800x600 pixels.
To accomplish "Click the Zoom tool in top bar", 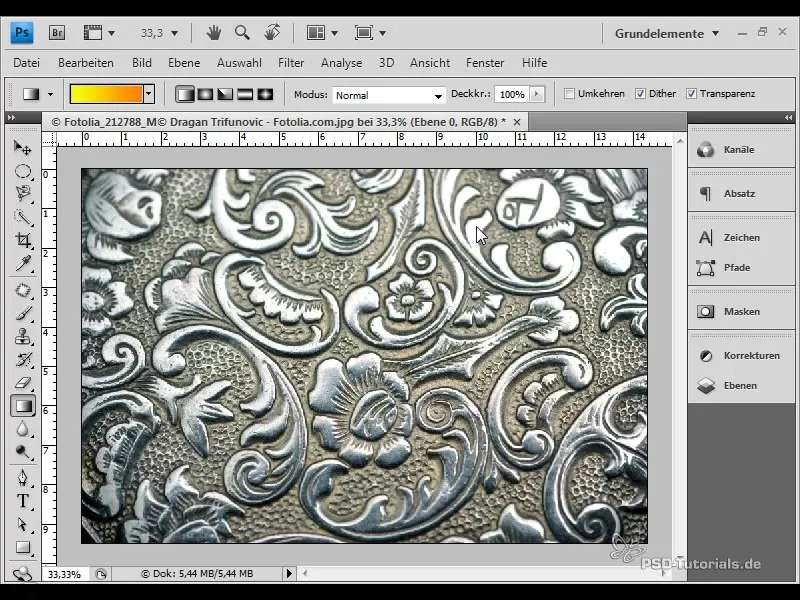I will [242, 33].
